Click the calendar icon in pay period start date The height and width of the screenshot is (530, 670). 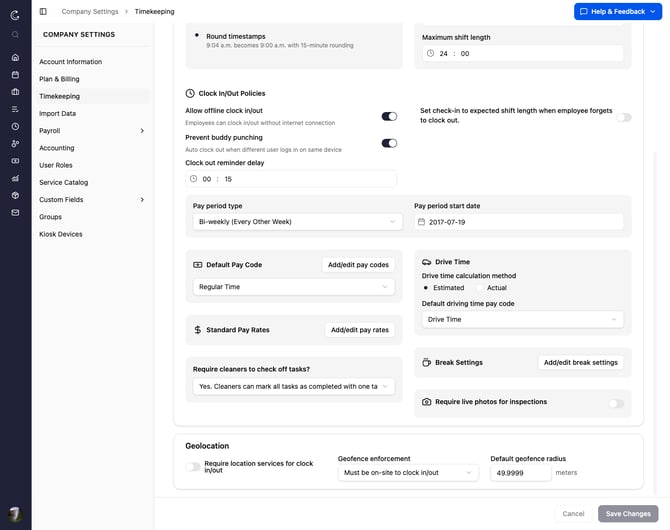coord(421,222)
